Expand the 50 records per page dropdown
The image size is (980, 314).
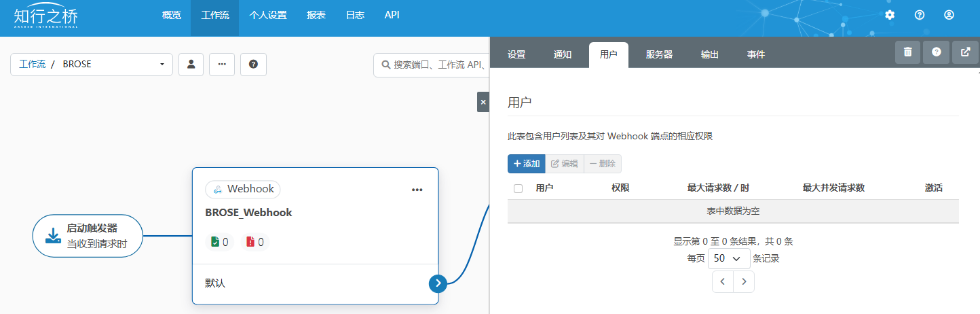(x=728, y=259)
